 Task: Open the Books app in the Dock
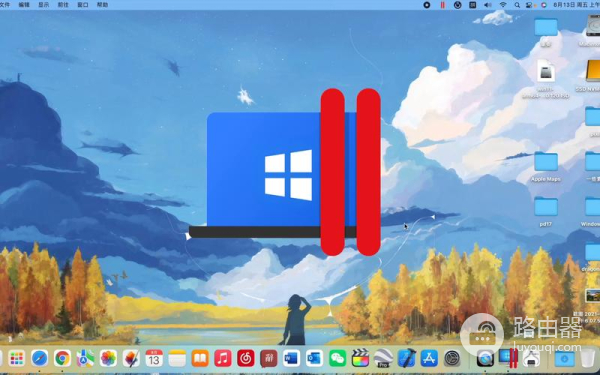tap(200, 359)
